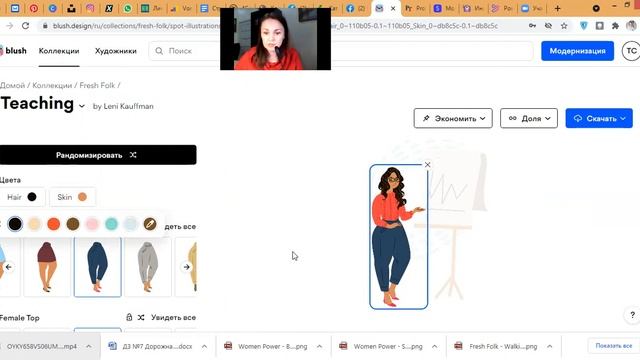Switch to the Instagram browser tab
640x360 pixels.
(x=90, y=8)
